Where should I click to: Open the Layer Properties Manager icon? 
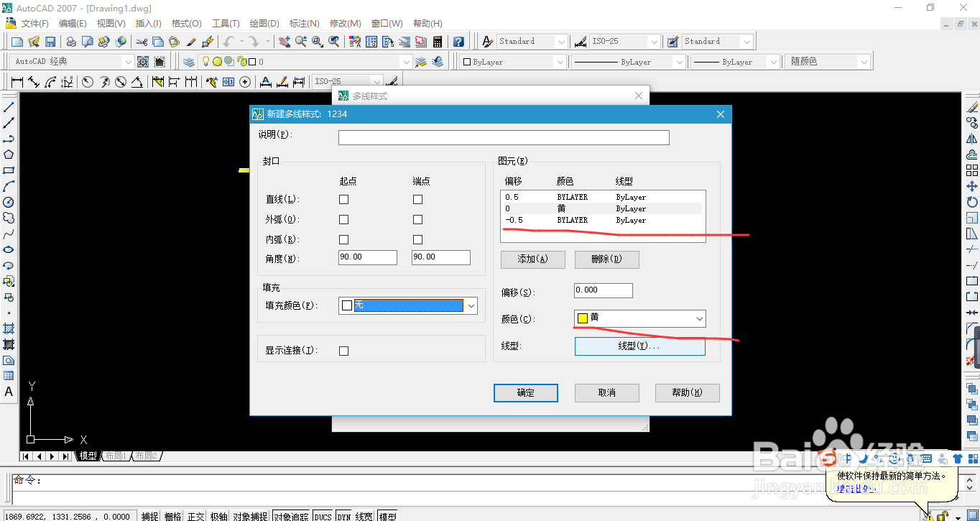(x=189, y=62)
